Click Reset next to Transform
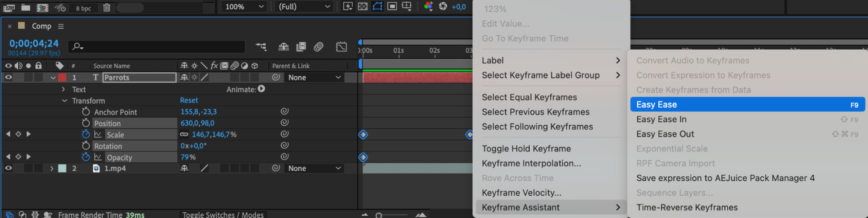This screenshot has width=868, height=218. (x=189, y=100)
